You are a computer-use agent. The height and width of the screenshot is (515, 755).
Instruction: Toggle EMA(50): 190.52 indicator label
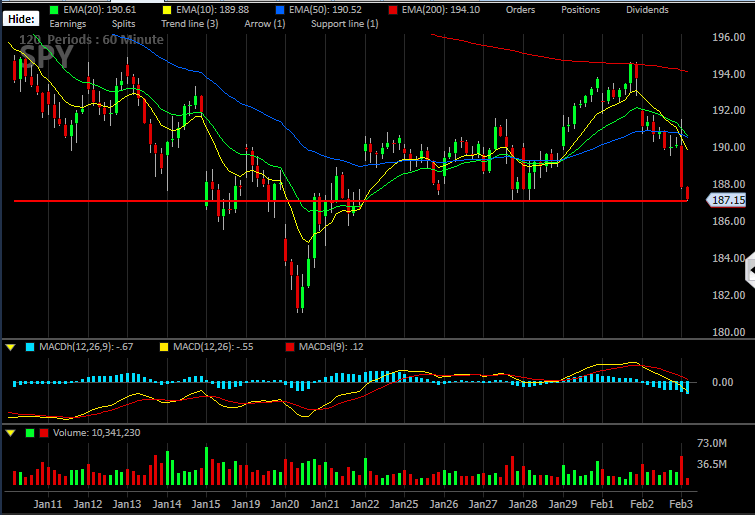pyautogui.click(x=325, y=10)
